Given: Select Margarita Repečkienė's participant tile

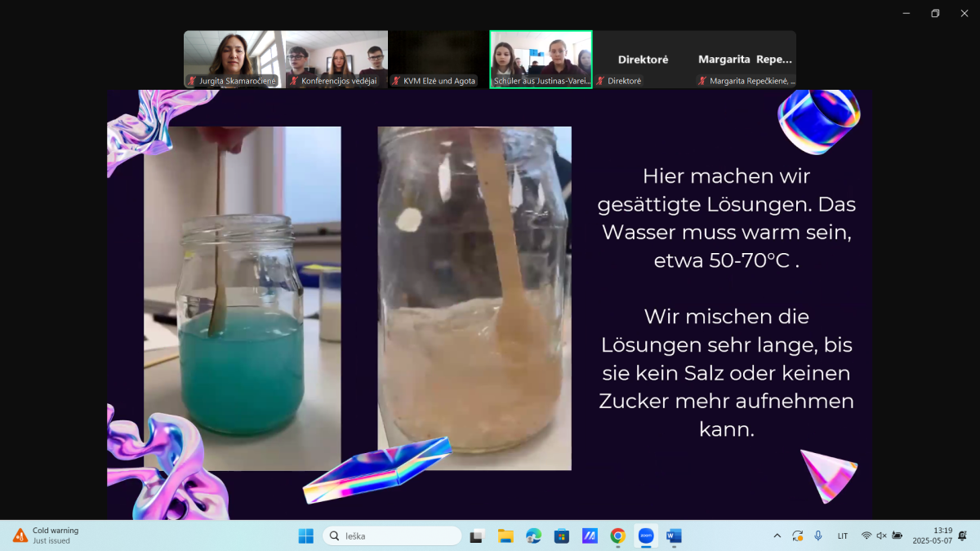Looking at the screenshot, I should [745, 60].
